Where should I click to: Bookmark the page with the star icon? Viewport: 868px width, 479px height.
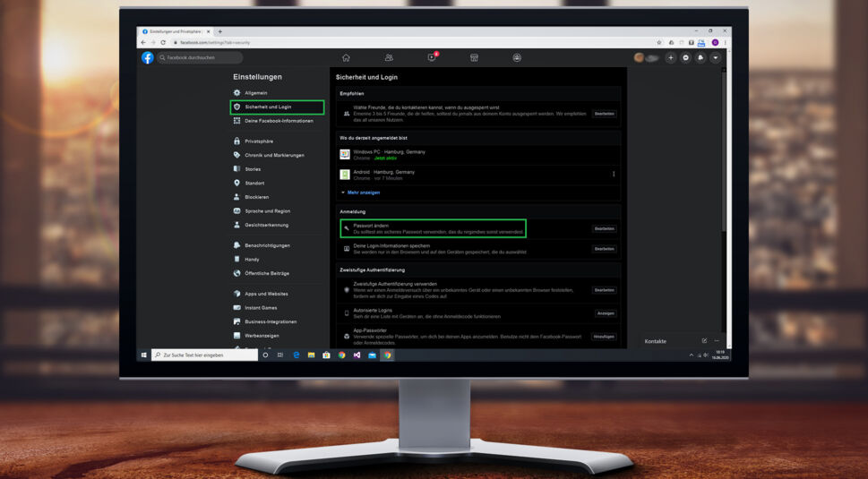pyautogui.click(x=658, y=43)
